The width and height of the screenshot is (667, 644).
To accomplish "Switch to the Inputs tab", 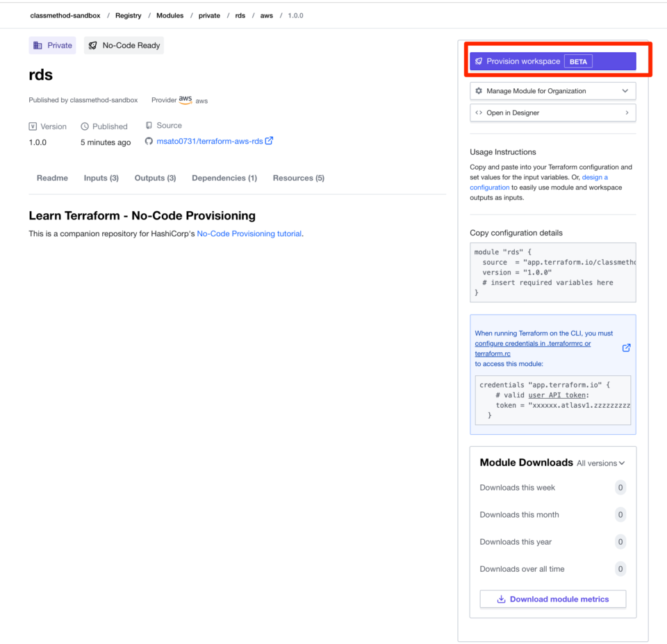I will pos(101,178).
